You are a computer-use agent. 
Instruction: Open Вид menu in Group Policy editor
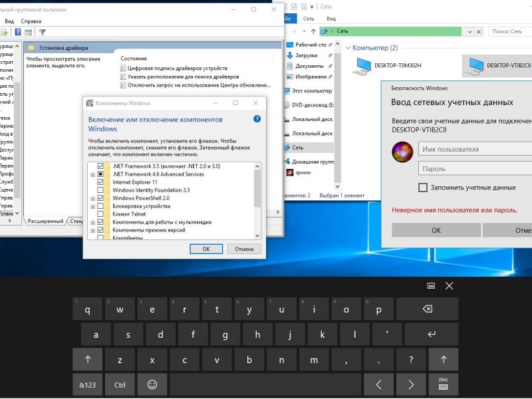point(9,21)
